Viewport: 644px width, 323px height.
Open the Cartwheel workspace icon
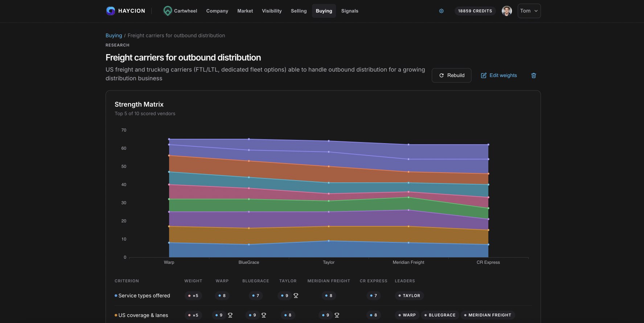167,11
